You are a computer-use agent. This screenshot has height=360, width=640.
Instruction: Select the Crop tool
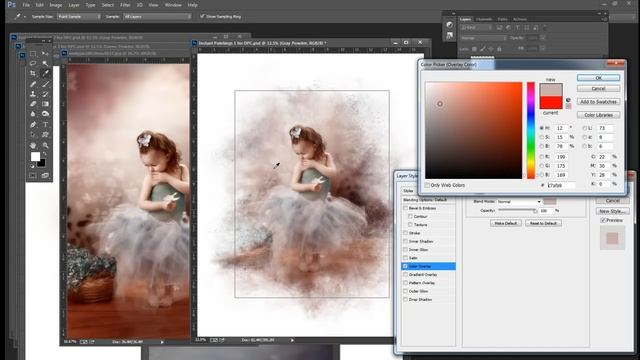point(33,73)
